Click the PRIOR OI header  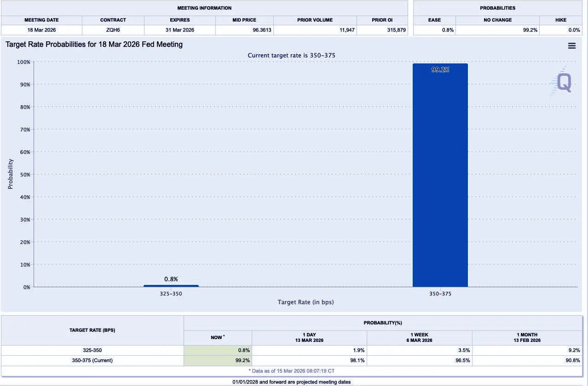click(x=382, y=20)
